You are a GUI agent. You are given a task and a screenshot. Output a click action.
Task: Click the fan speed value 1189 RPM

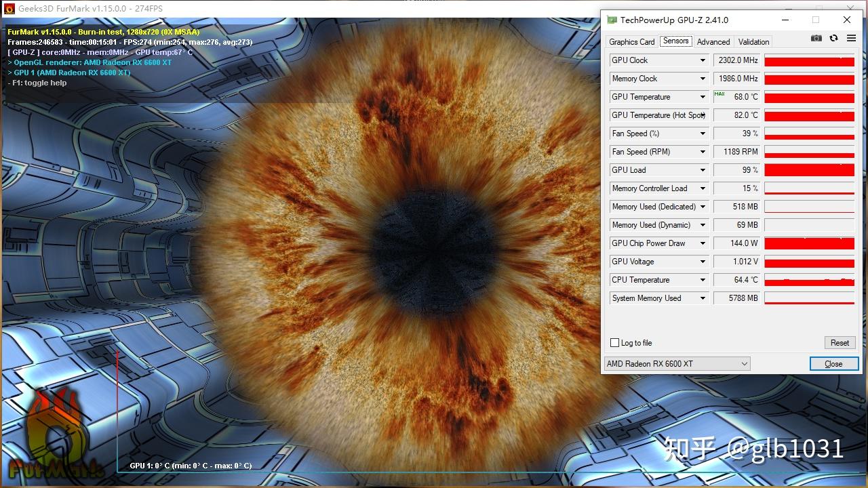[736, 152]
